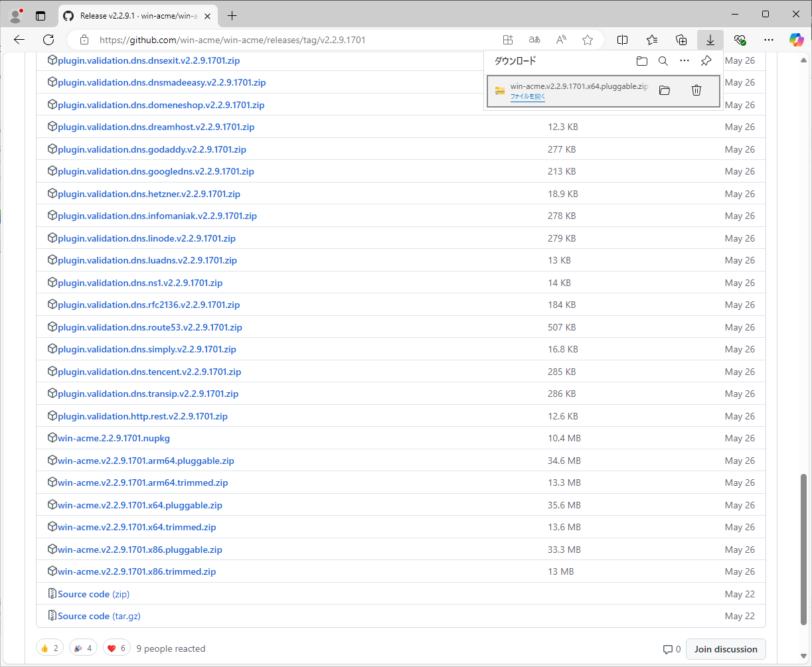Open more options in downloads panel
The height and width of the screenshot is (667, 812).
tap(685, 61)
